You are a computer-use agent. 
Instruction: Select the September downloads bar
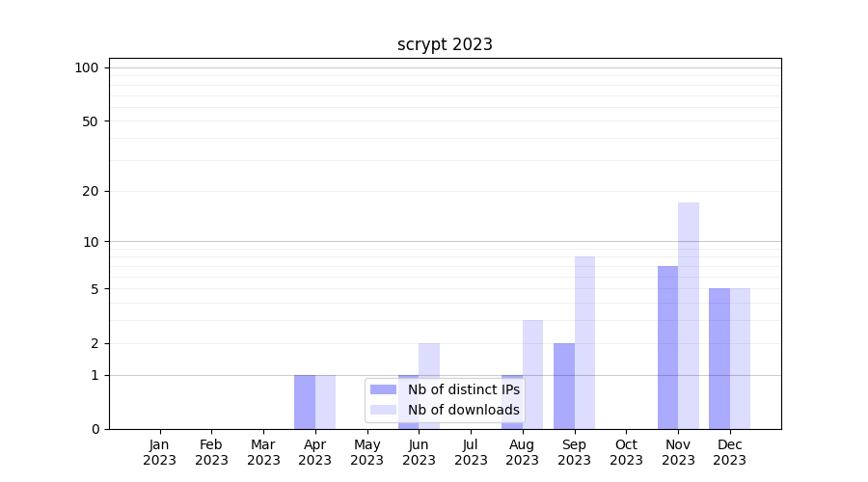584,342
